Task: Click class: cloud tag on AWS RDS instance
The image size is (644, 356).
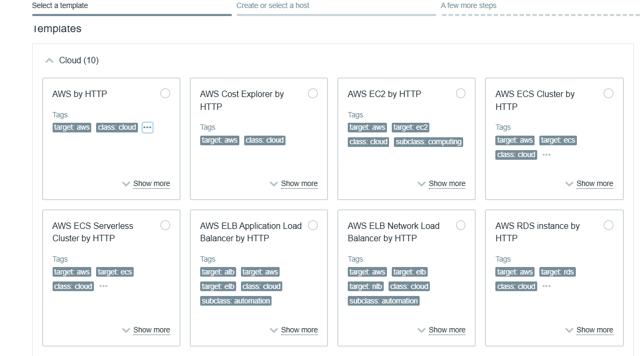Action: tap(516, 286)
